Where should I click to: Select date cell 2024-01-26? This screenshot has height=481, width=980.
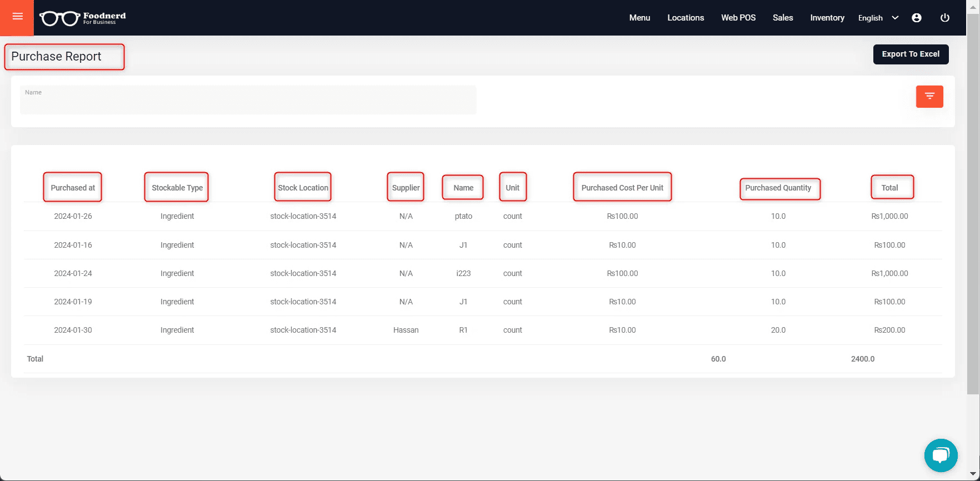[x=73, y=216]
